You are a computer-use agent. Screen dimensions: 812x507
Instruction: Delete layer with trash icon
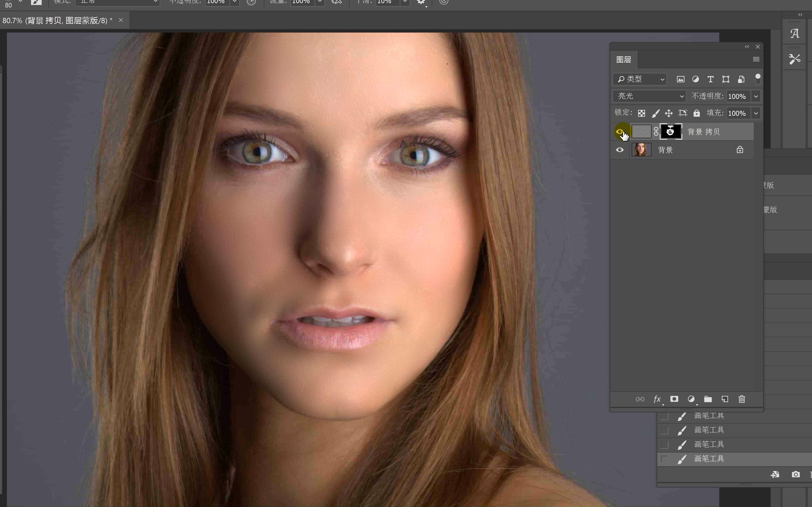point(742,399)
